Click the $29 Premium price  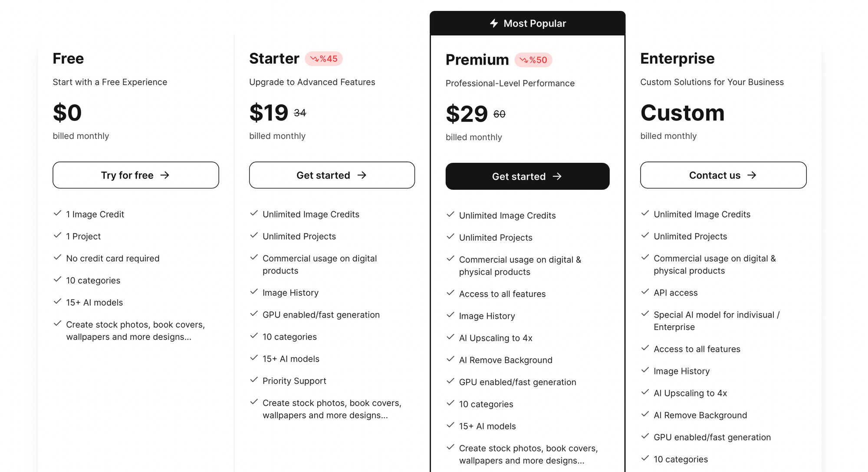467,114
